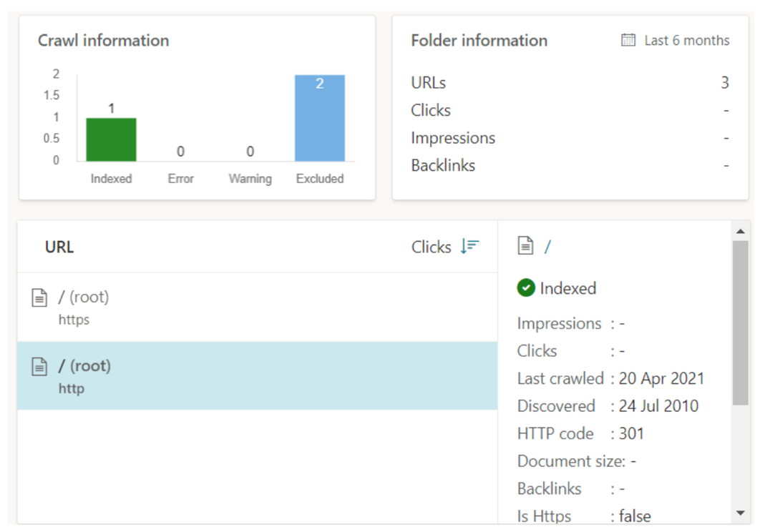Click the URL column header
The height and width of the screenshot is (532, 760).
pos(59,247)
